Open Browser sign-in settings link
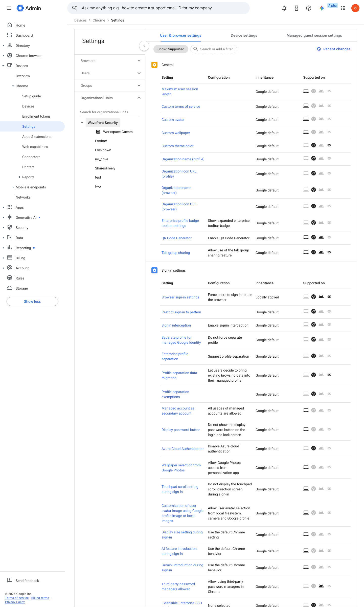The image size is (364, 607). [x=180, y=297]
